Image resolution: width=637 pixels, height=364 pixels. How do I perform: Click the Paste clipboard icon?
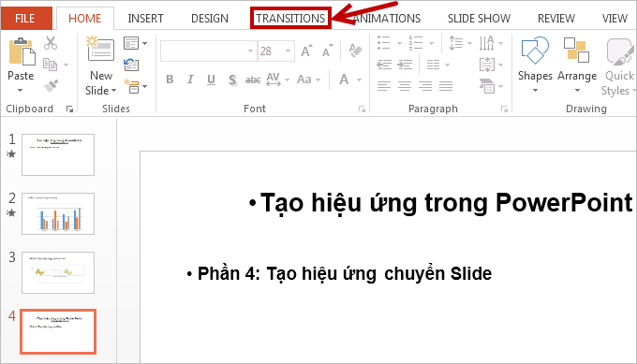point(22,51)
